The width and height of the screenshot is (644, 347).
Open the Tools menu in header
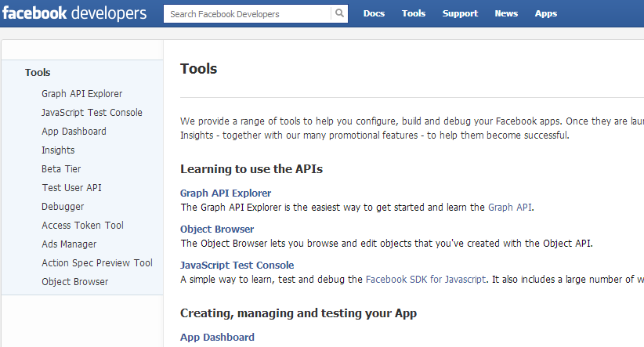[x=413, y=13]
